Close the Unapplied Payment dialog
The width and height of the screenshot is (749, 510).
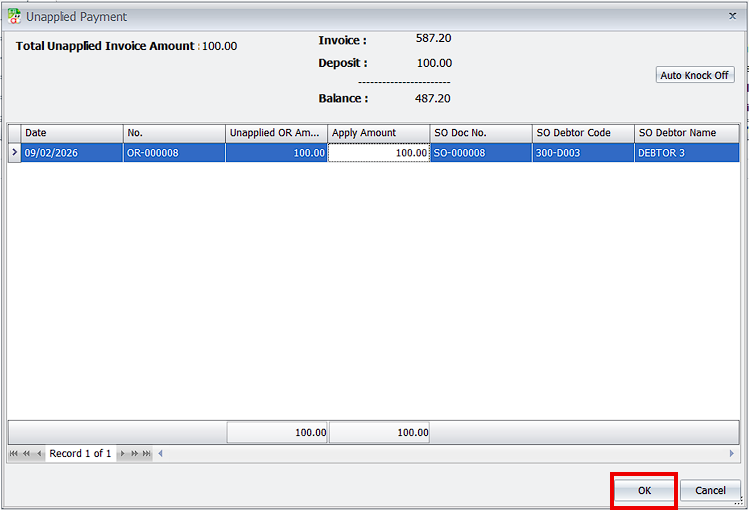coord(732,17)
